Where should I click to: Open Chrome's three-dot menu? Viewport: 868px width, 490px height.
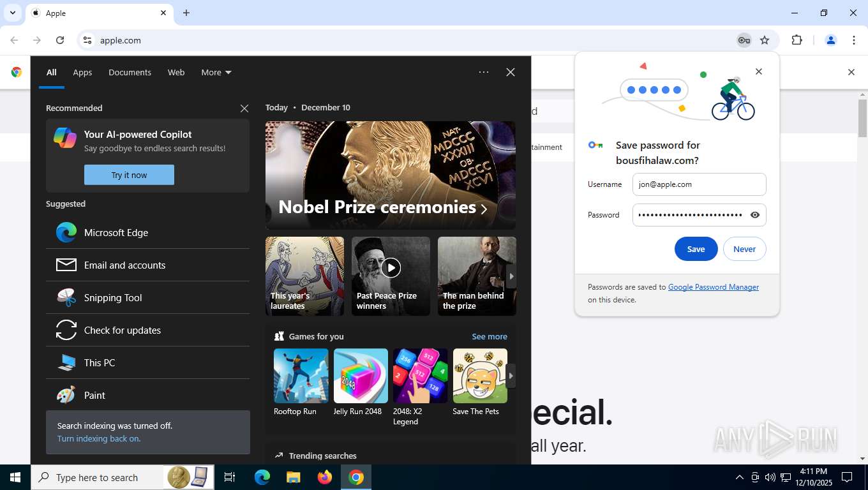tap(854, 40)
